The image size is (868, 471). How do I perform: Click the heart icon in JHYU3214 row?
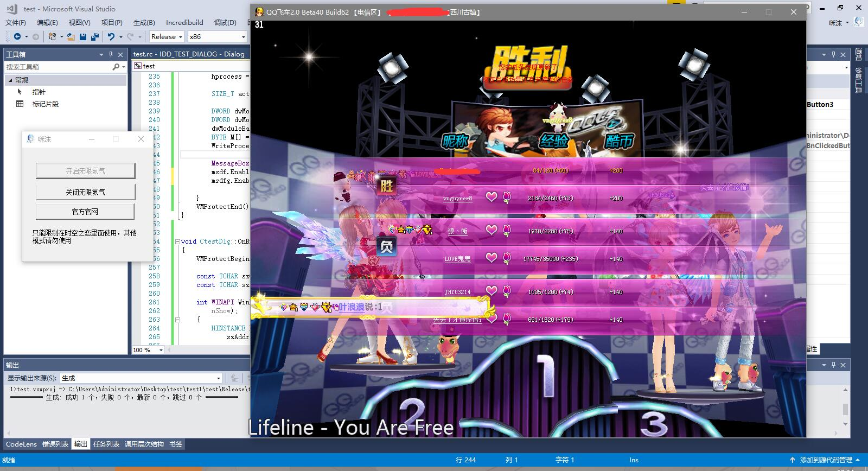tap(491, 291)
